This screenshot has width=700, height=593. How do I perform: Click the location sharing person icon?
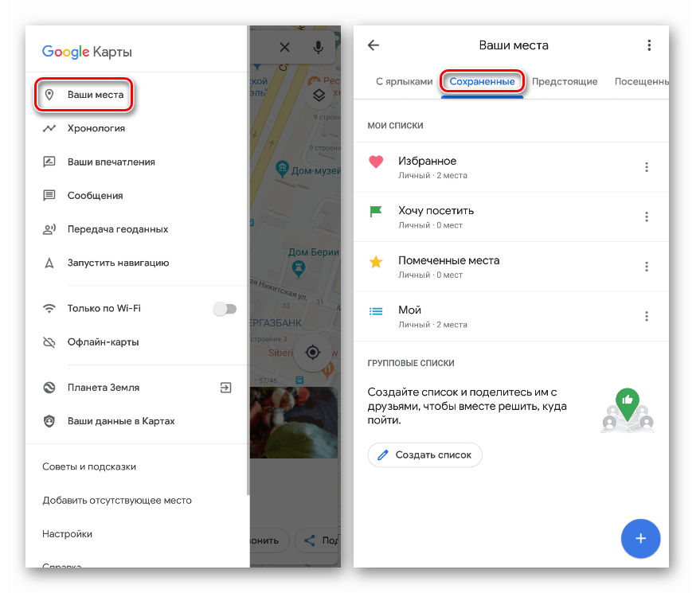click(x=49, y=229)
